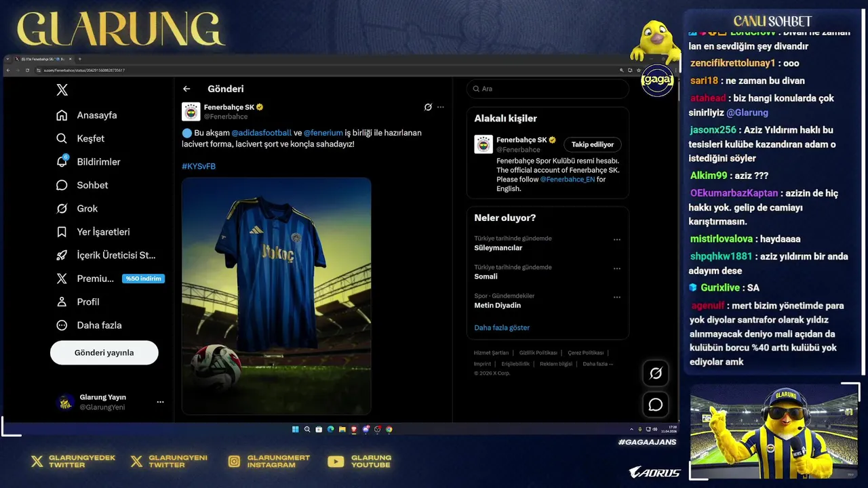Viewport: 868px width, 488px height.
Task: Open a new browser tab
Action: (x=79, y=59)
